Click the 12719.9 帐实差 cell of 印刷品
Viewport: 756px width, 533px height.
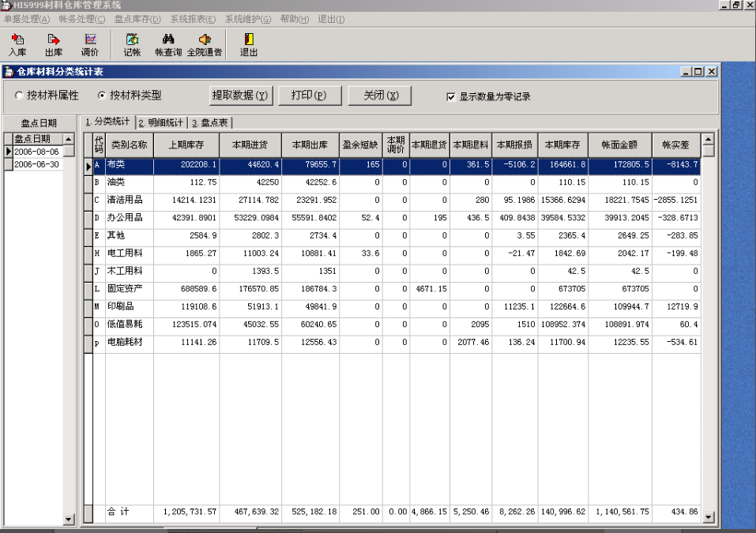(x=676, y=307)
